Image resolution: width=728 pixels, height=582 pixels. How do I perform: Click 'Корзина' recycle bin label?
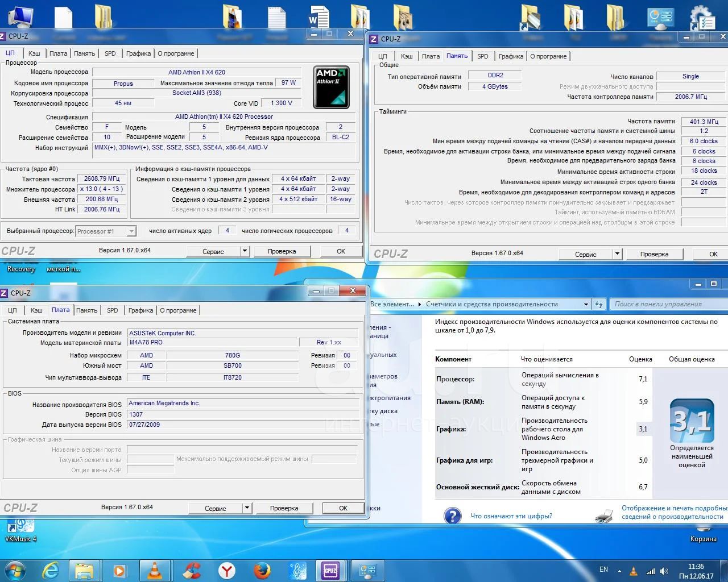tap(703, 539)
